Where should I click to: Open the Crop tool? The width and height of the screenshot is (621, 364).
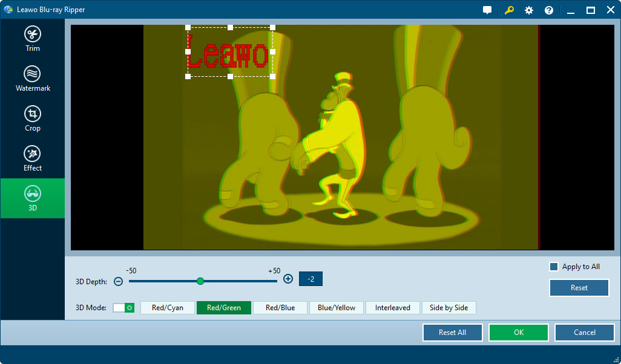33,119
